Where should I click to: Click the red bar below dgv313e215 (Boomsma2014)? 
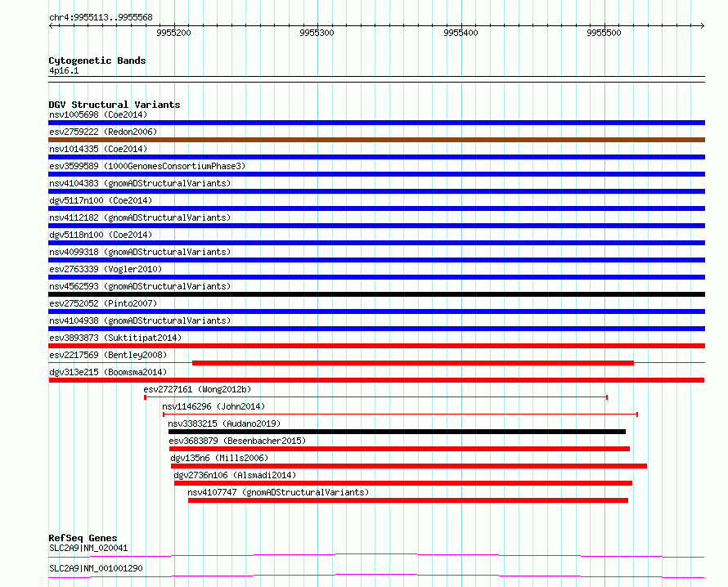[376, 380]
